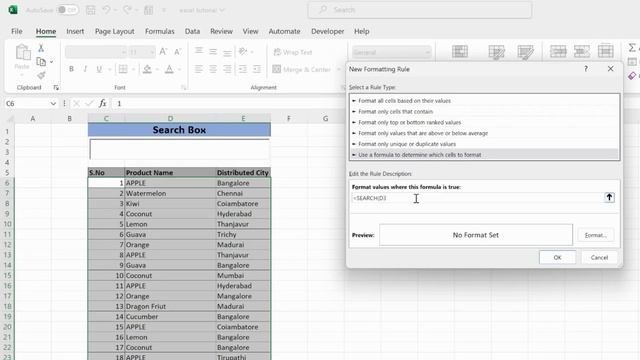Click the Top Align icon
Viewport: 640px width, 360px height.
coord(199,51)
